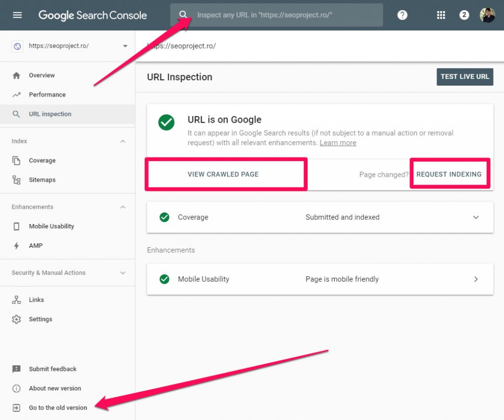Click VIEW CRAWLED PAGE
This screenshot has height=420, width=504.
(223, 174)
